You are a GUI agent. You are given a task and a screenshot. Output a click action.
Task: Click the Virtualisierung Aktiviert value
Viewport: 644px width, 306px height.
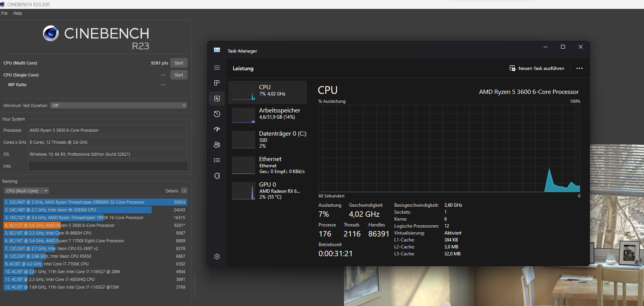tap(453, 233)
